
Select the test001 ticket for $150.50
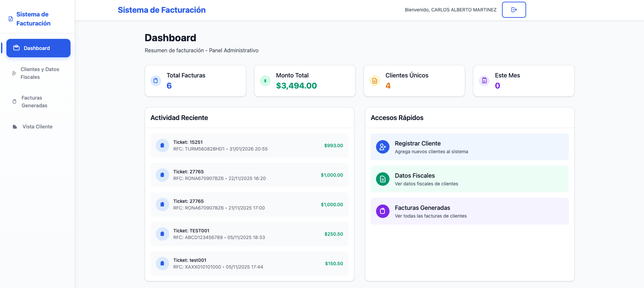point(249,264)
